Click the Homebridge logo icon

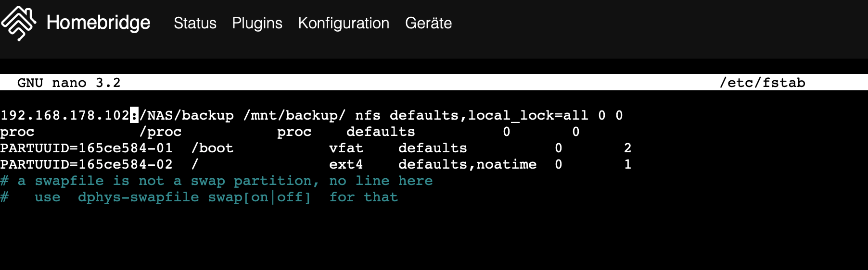click(x=18, y=23)
